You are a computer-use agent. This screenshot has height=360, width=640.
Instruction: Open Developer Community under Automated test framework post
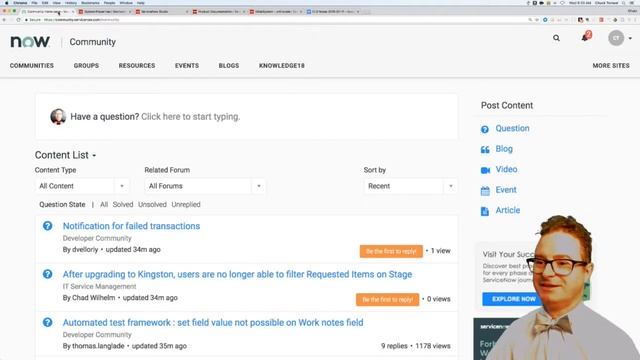point(97,334)
